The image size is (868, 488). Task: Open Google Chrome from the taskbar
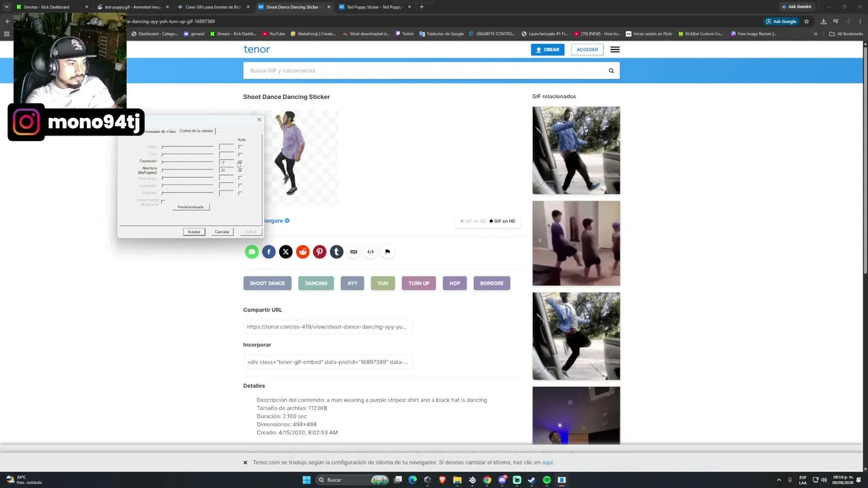click(487, 480)
